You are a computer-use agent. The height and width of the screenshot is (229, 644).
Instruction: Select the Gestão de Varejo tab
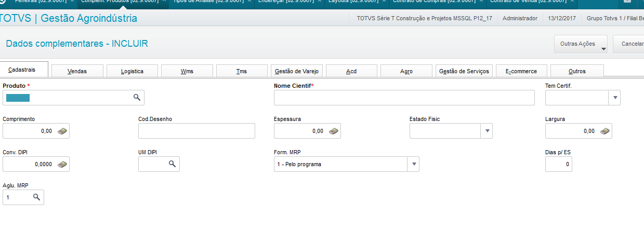pos(297,71)
